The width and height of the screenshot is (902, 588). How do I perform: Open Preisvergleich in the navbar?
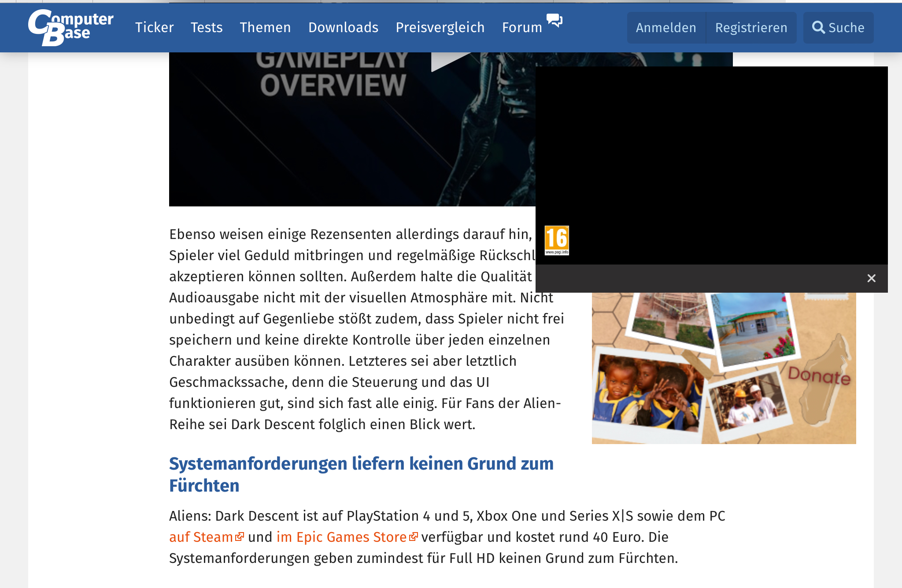click(440, 27)
